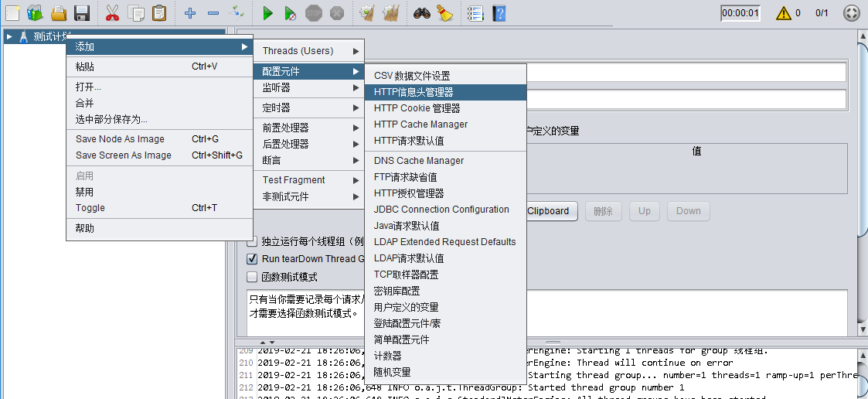Expand the 监听器 submenu
The image size is (868, 399).
309,87
